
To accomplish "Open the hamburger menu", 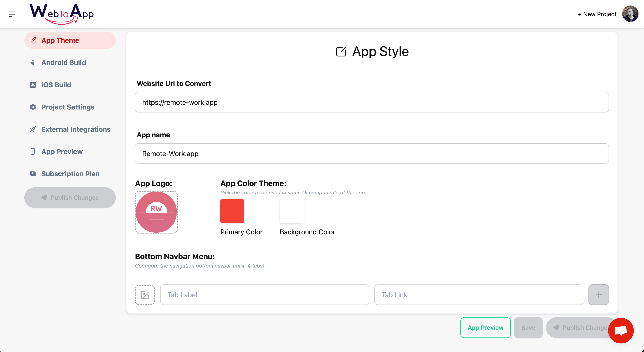I will 12,14.
